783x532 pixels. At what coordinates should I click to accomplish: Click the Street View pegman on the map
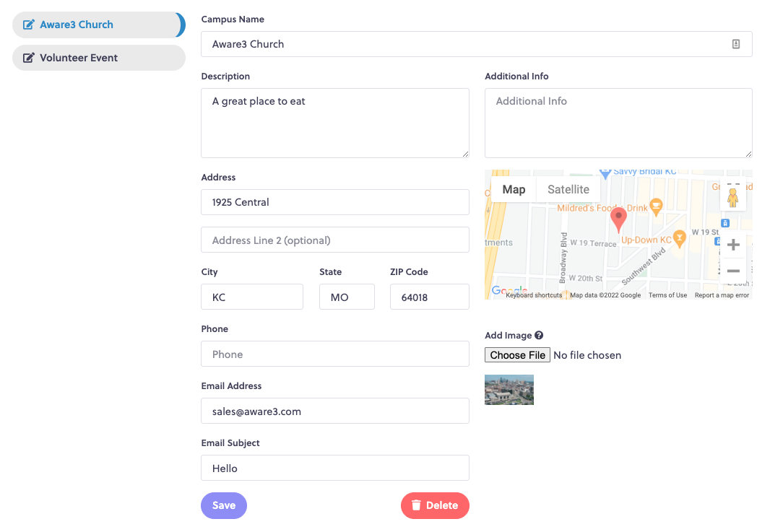(732, 197)
